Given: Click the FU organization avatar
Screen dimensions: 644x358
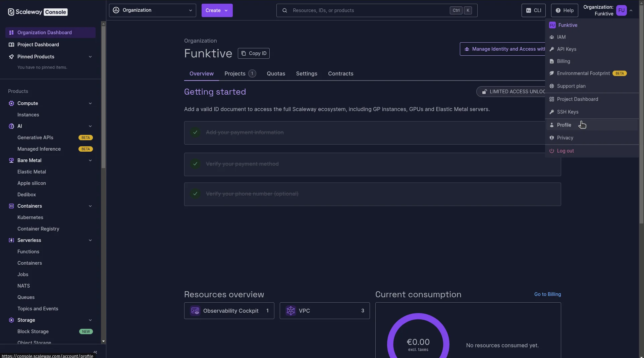Looking at the screenshot, I should pos(622,10).
